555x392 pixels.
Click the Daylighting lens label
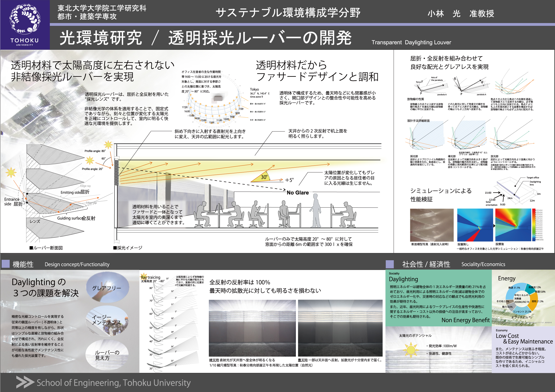click(535, 183)
